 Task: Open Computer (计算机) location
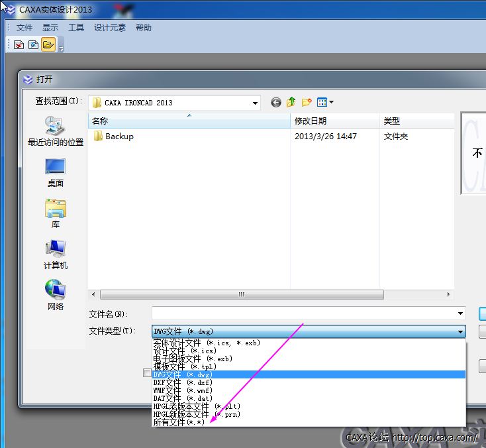tap(56, 254)
